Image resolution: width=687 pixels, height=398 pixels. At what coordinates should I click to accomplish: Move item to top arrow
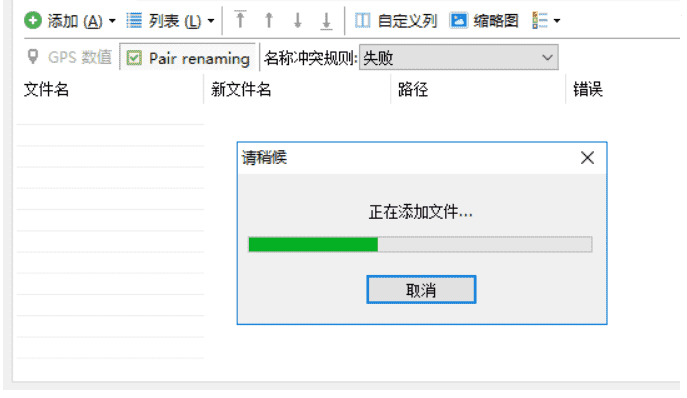pos(240,20)
